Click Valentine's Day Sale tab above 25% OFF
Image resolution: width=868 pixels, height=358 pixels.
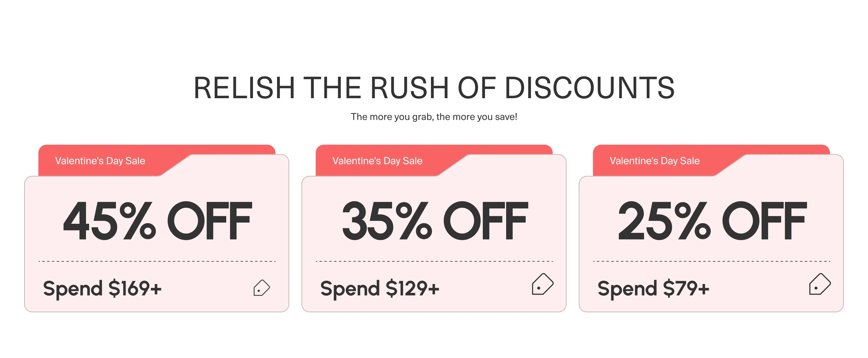(655, 161)
